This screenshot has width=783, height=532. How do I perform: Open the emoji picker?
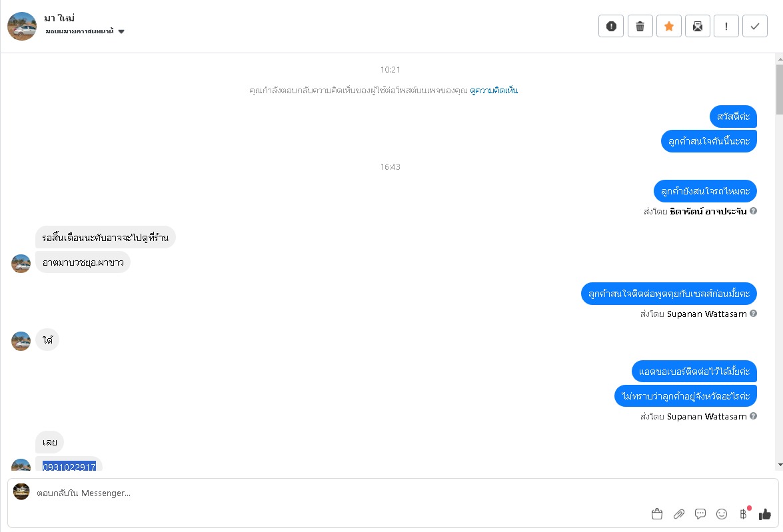point(722,514)
